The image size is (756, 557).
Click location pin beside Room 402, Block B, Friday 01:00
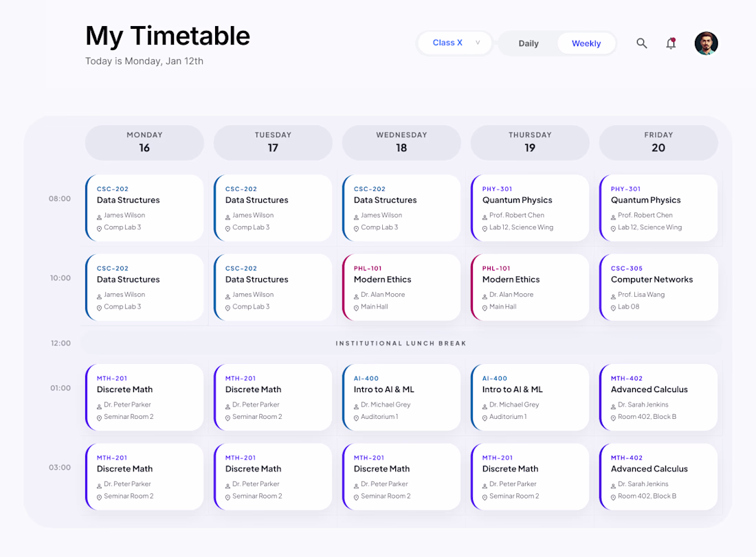(x=613, y=418)
